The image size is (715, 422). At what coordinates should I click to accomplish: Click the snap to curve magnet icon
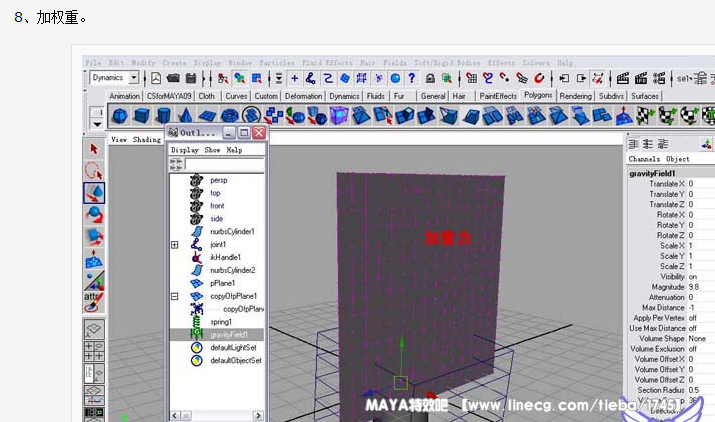click(x=488, y=78)
